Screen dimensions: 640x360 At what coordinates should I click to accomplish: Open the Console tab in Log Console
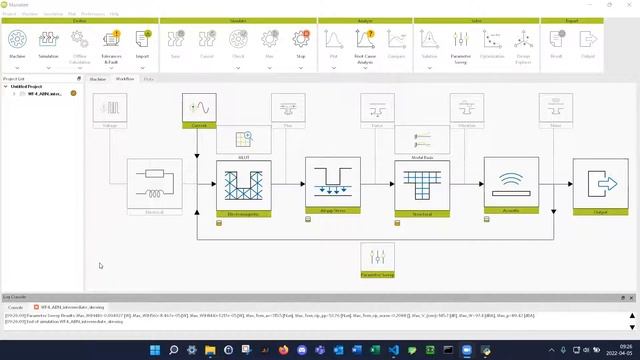coord(16,307)
